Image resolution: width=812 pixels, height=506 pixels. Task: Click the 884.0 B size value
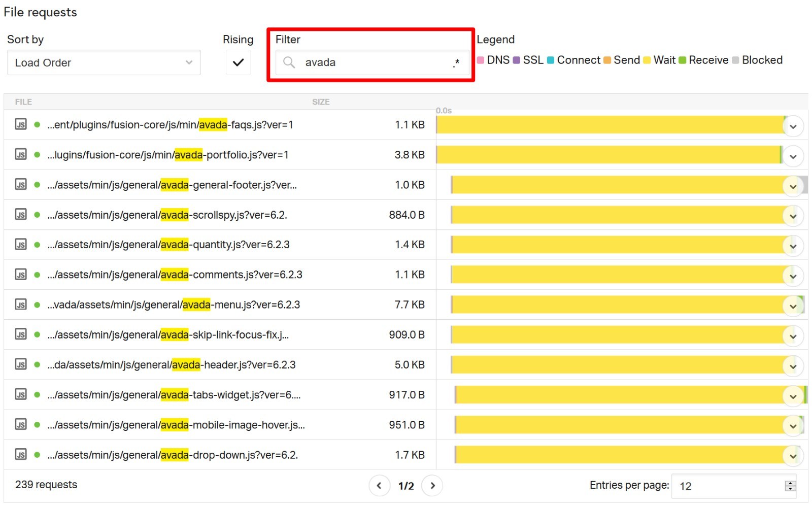click(407, 215)
